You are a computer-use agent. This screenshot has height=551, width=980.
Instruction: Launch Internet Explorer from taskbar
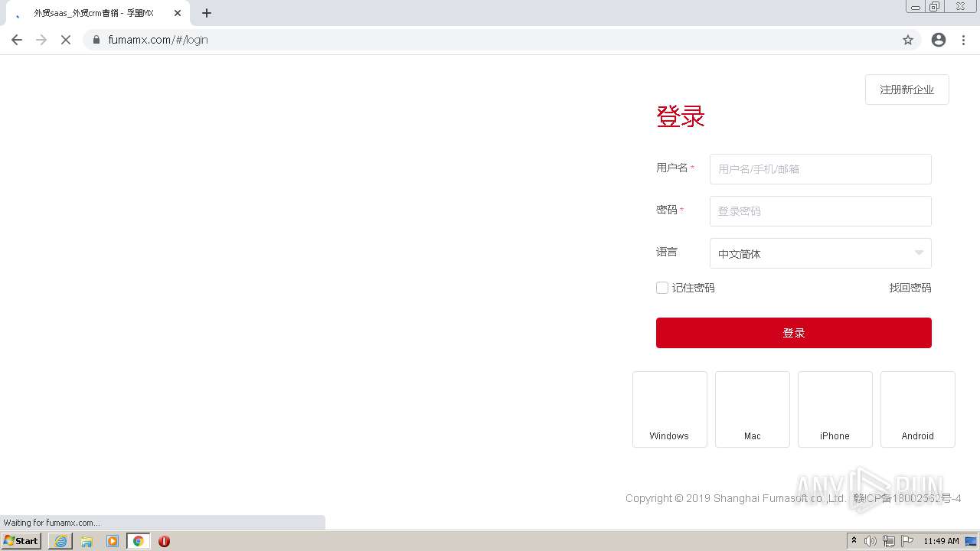tap(60, 541)
